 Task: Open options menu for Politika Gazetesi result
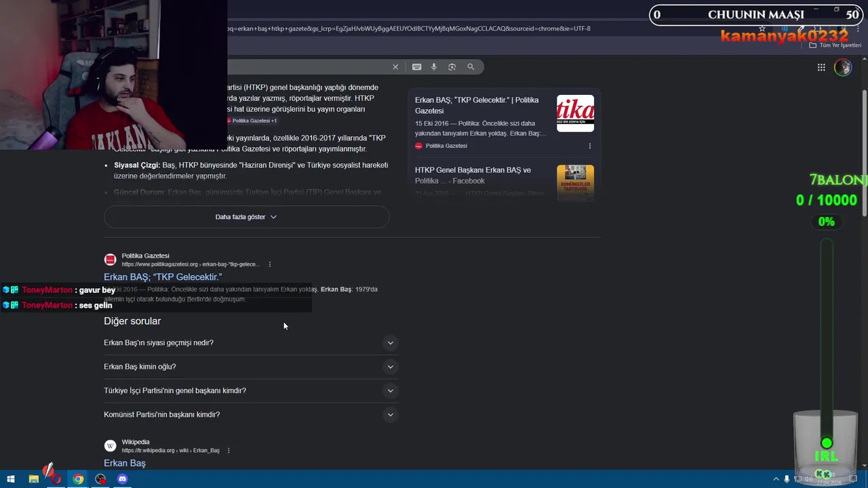point(270,264)
